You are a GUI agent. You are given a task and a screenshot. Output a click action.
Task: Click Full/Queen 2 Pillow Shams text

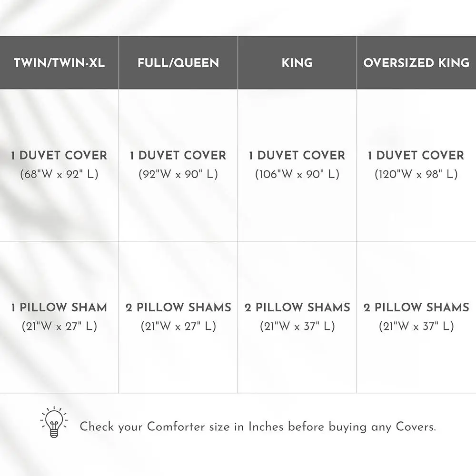[x=178, y=307]
